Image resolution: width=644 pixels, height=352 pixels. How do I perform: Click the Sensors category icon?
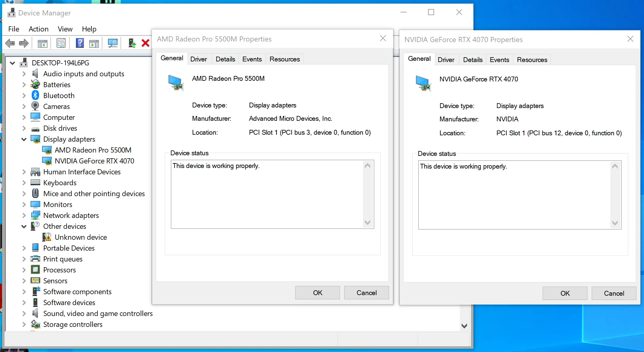[35, 281]
